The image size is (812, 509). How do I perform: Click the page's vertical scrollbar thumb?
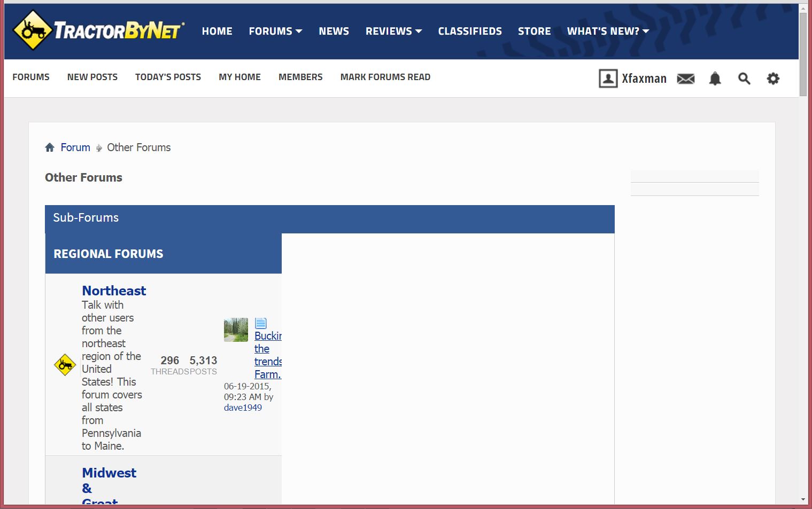(803, 53)
